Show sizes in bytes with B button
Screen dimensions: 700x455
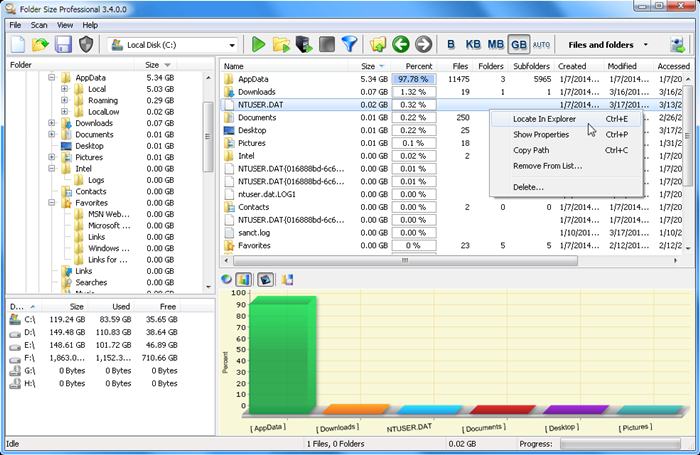click(451, 45)
